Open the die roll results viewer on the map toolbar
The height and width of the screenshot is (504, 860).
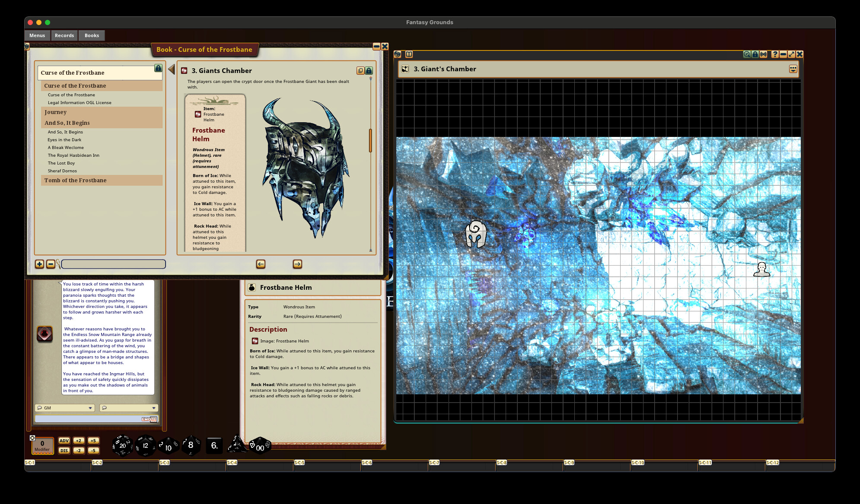(x=746, y=54)
